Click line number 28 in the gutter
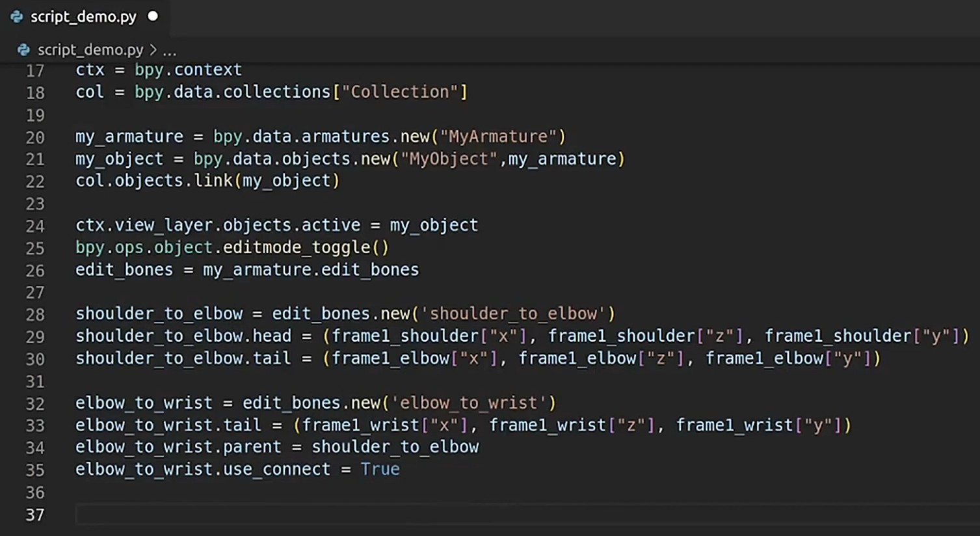The image size is (980, 536). point(35,315)
